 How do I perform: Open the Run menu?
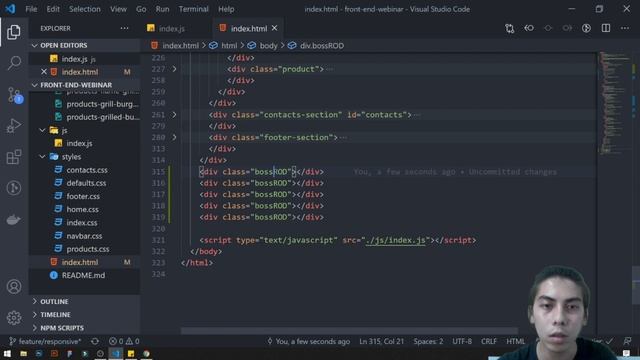coord(162,9)
